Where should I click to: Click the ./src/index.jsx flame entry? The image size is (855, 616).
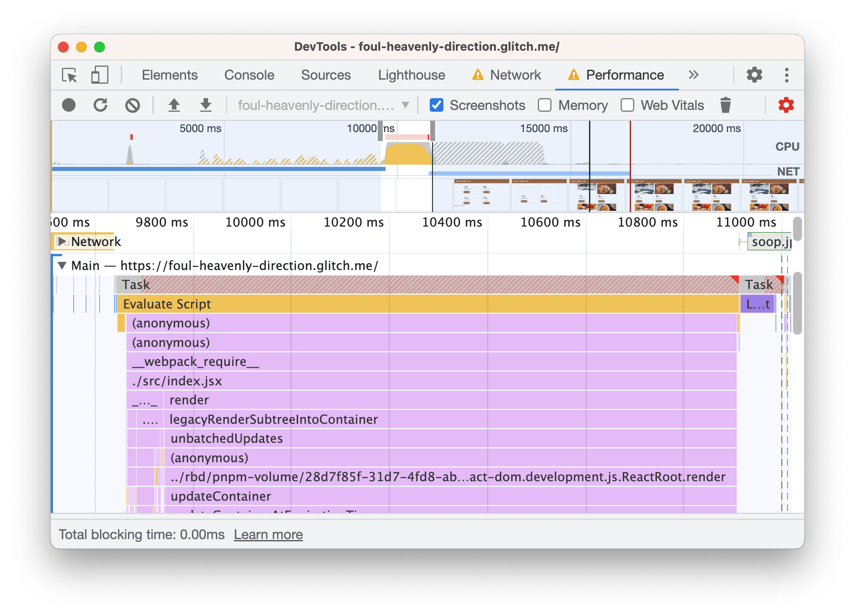(432, 381)
